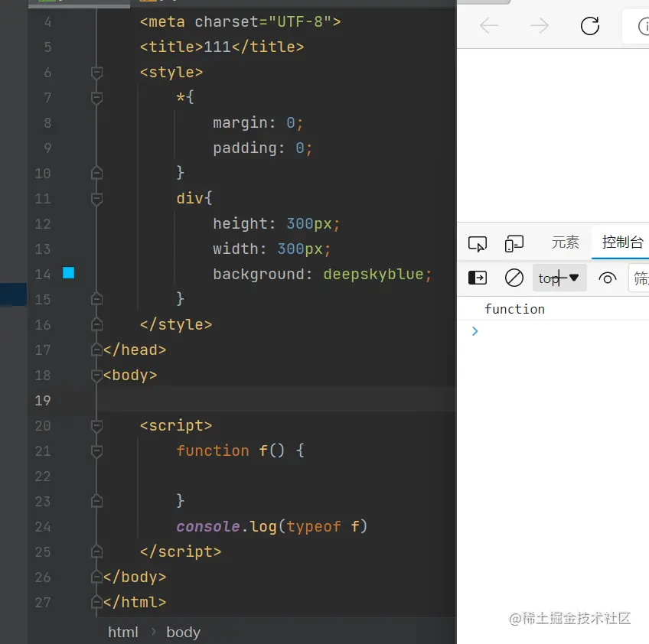The width and height of the screenshot is (649, 644).
Task: Select the inspect element picker tool
Action: [477, 243]
